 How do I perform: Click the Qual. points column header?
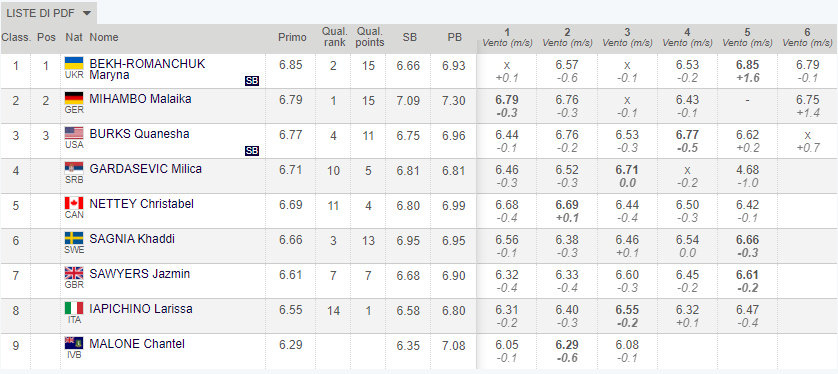pyautogui.click(x=370, y=37)
